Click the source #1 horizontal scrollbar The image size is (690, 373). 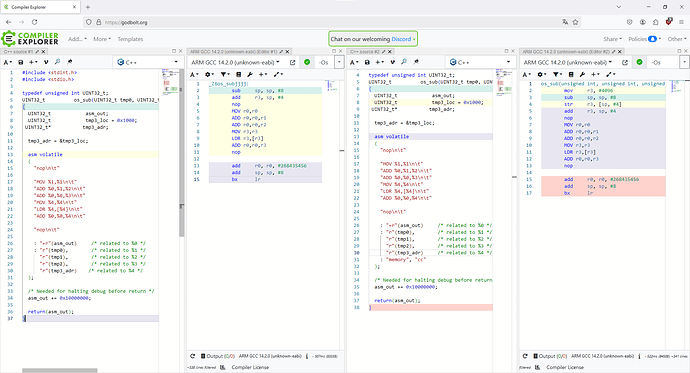coord(60,370)
